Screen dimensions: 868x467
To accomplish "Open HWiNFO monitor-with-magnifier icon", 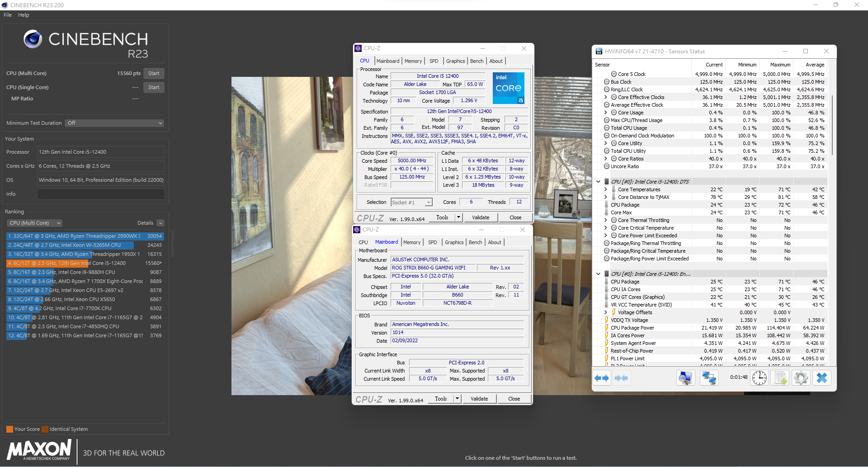I will pyautogui.click(x=685, y=378).
